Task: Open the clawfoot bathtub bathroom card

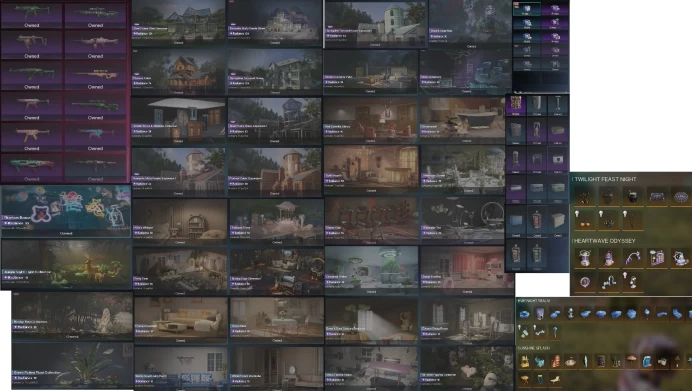Action: 463,120
